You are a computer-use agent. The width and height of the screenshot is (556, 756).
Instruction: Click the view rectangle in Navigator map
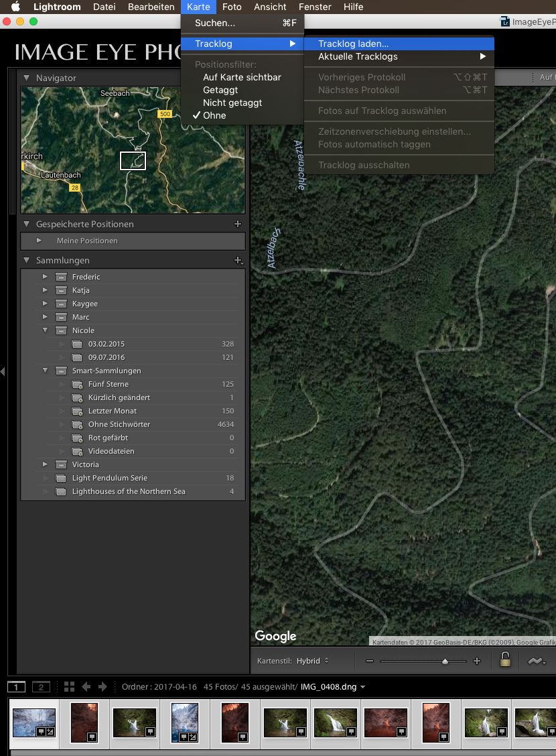point(133,161)
